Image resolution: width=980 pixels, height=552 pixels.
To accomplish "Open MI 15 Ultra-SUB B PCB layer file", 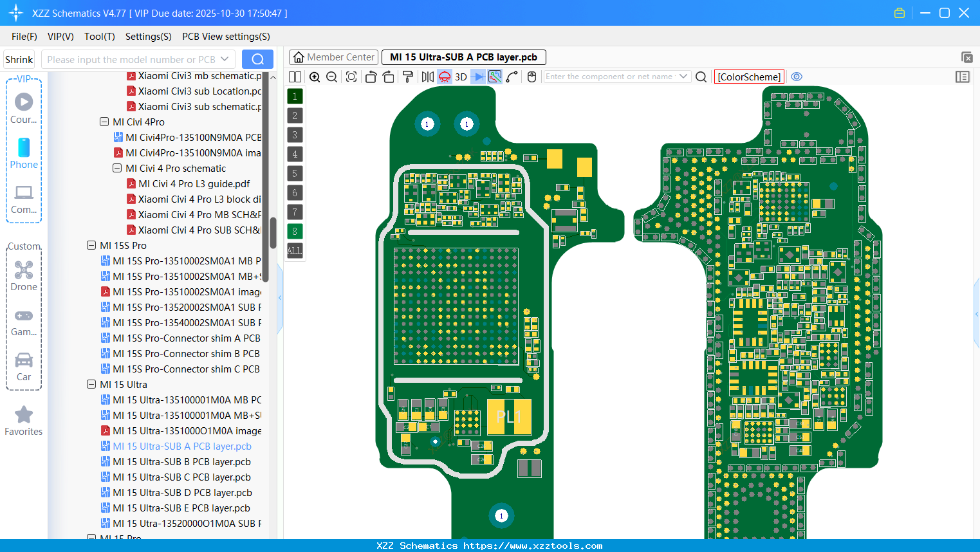I will 182,461.
